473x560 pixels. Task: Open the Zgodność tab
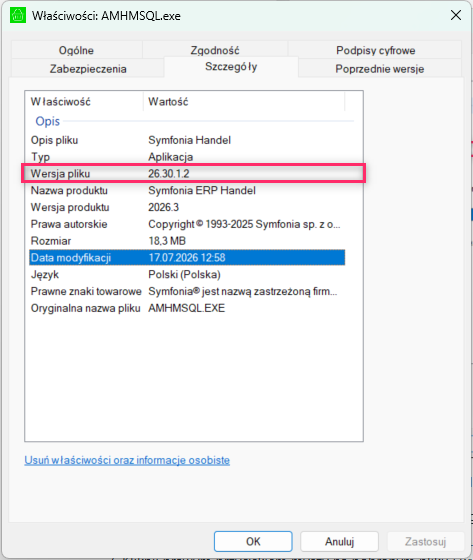pyautogui.click(x=215, y=50)
